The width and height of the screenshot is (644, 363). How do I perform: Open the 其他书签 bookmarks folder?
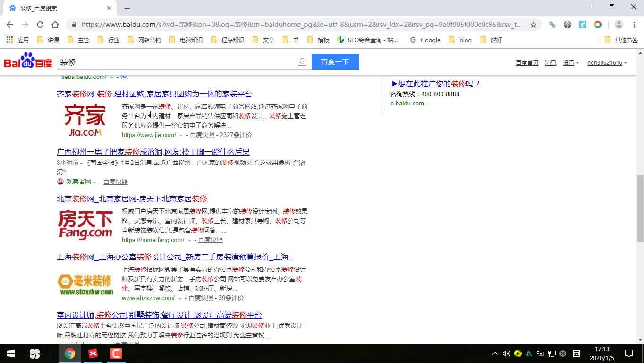621,40
